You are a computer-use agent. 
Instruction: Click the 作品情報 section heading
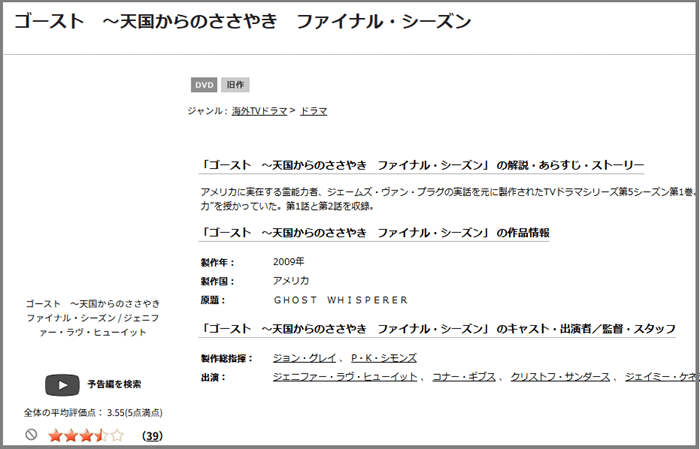tap(374, 233)
